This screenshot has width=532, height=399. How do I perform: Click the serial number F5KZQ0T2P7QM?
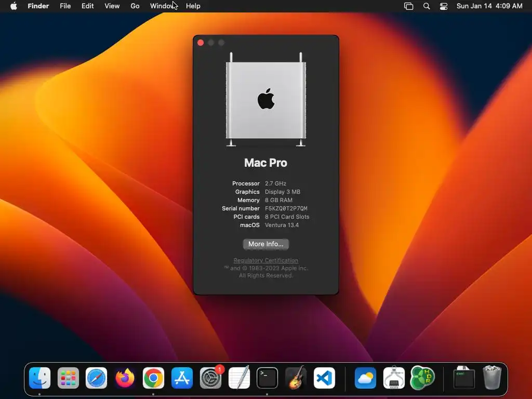[x=286, y=208]
